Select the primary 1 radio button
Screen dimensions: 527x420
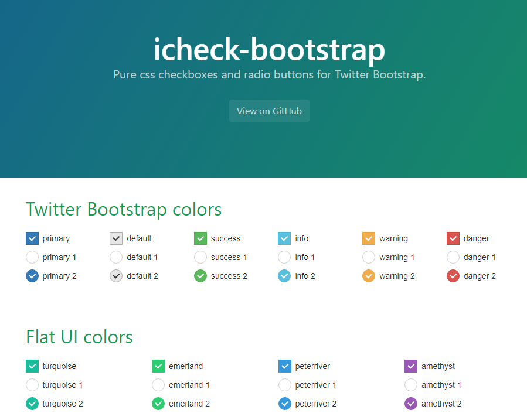coord(32,257)
